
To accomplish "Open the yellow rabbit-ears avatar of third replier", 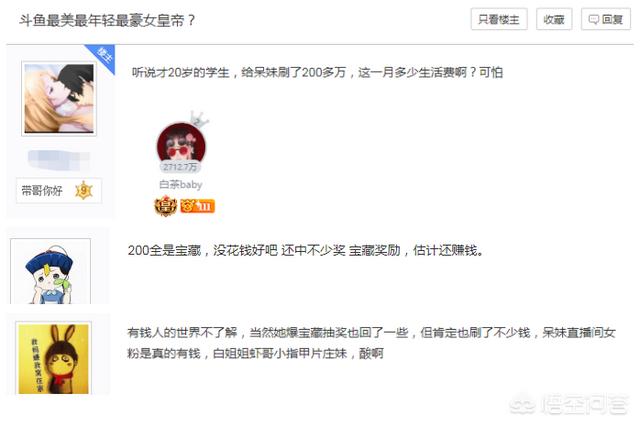I will (53, 359).
